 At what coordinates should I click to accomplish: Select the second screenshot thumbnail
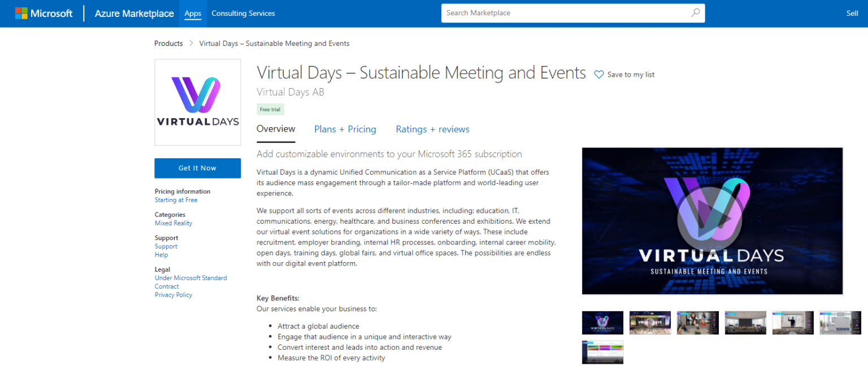coord(650,323)
